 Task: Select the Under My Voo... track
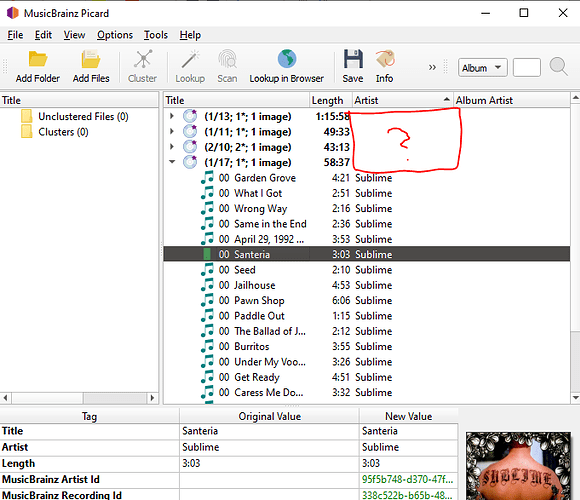tap(367, 362)
